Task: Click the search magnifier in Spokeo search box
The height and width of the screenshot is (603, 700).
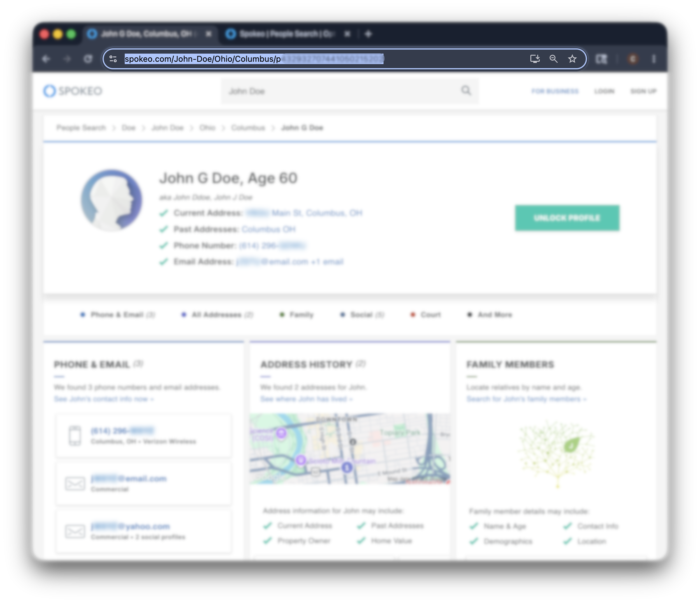Action: click(466, 91)
